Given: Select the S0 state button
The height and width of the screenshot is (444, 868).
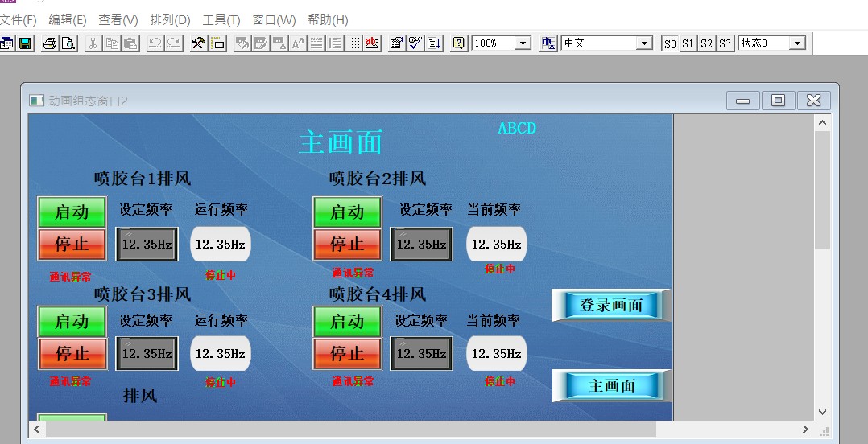Looking at the screenshot, I should coord(670,43).
